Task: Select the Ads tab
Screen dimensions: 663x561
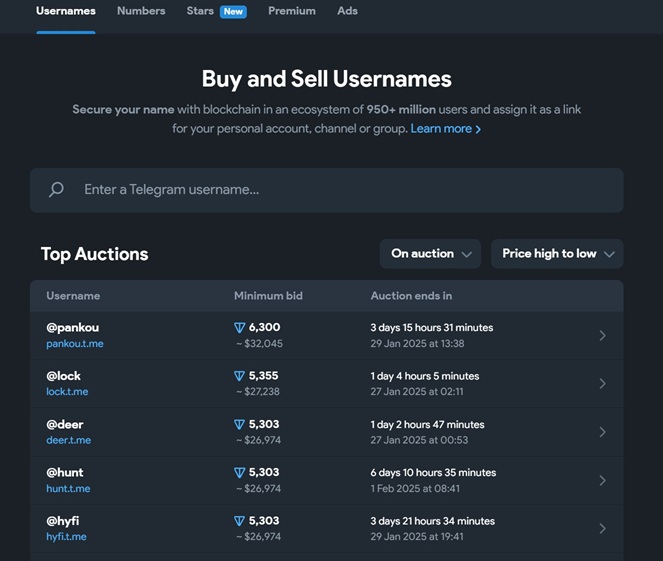Action: pos(347,11)
